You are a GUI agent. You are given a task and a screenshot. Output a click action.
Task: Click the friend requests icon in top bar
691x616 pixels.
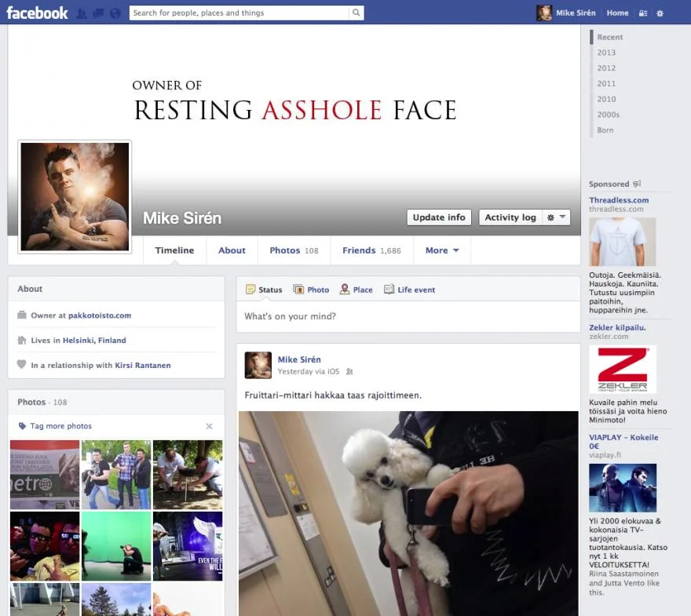pos(82,13)
